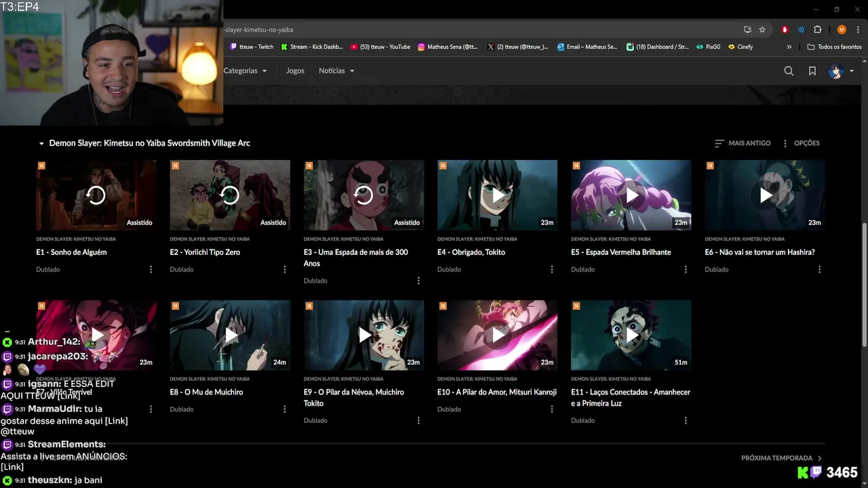Open tteuw X (Twitter) bookmark
The width and height of the screenshot is (868, 488).
[517, 47]
